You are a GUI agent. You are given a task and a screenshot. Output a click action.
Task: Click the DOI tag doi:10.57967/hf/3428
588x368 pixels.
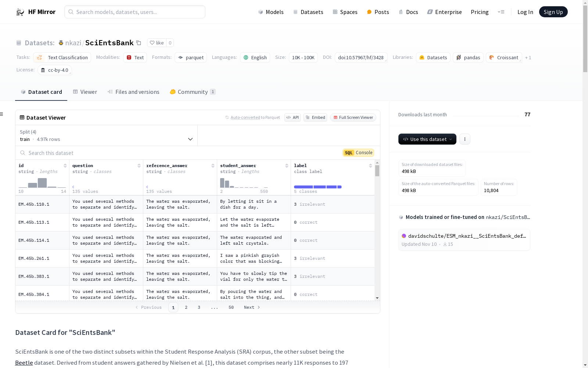(x=361, y=57)
